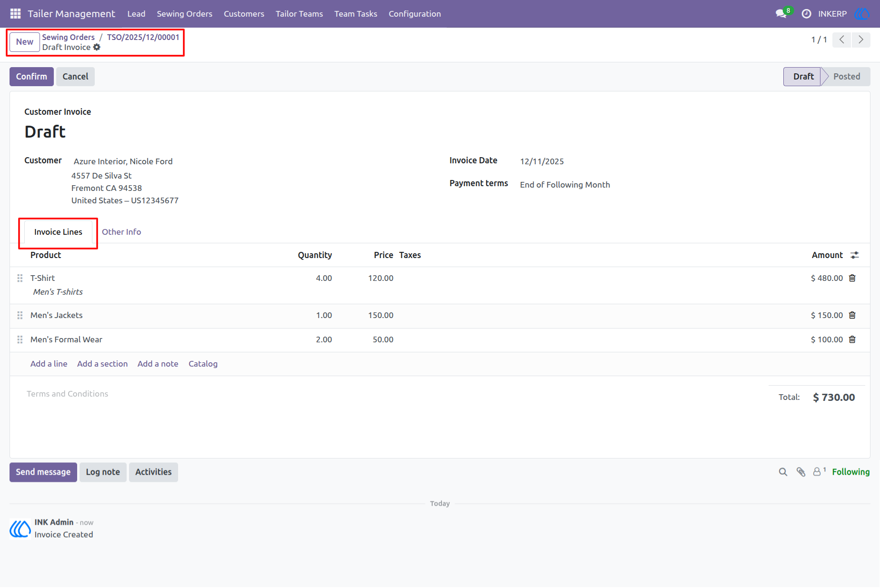Screen dimensions: 880x588
Task: Open the column settings adjust icon
Action: point(855,255)
